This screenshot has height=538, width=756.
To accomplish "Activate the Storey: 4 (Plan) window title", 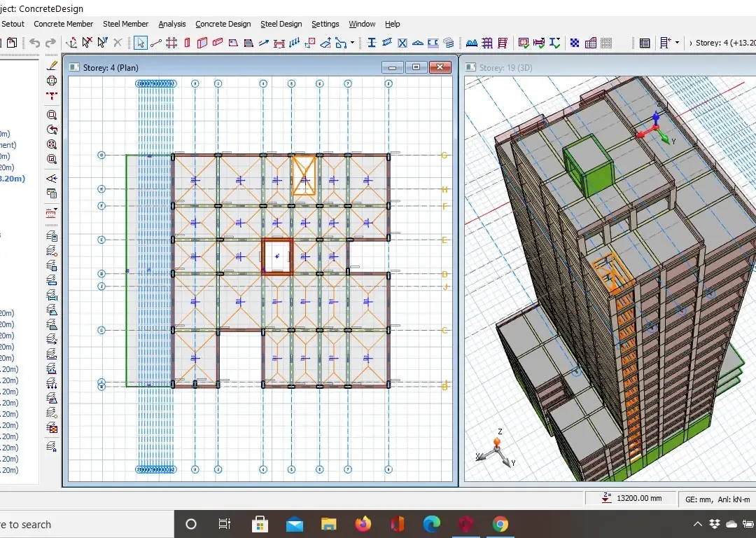I will (111, 67).
